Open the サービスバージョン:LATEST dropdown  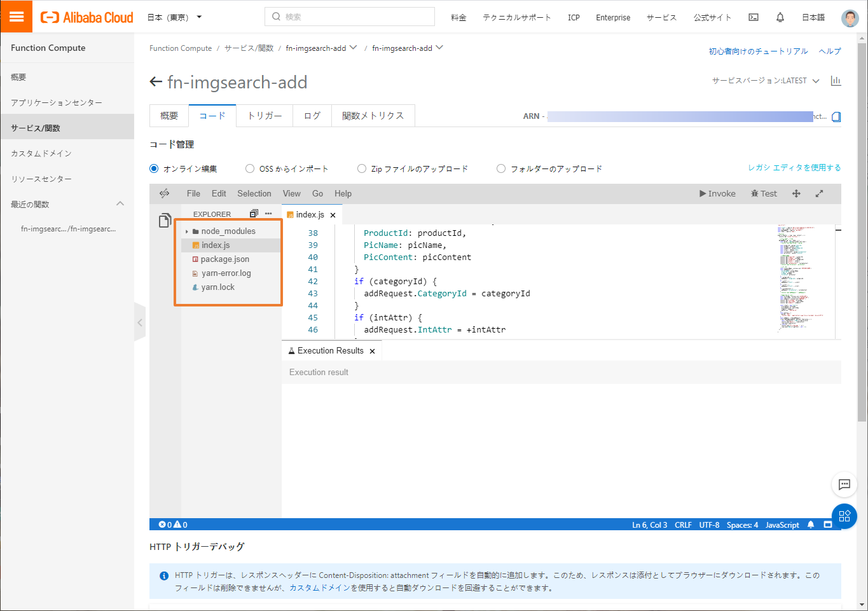[766, 81]
